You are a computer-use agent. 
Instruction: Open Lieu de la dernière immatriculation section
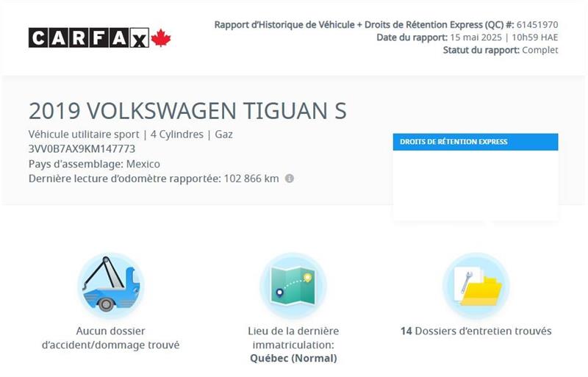pos(293,338)
